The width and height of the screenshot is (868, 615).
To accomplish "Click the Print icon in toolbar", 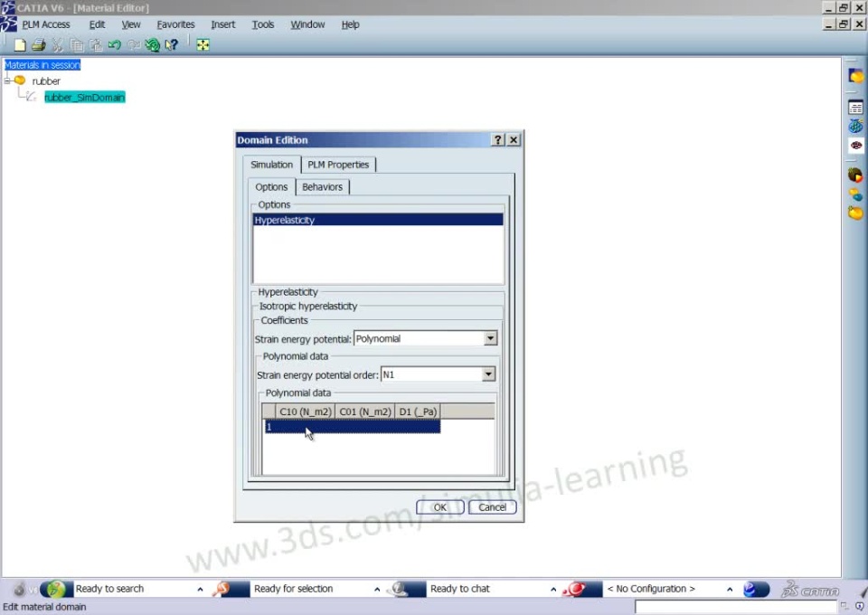I will [x=39, y=45].
